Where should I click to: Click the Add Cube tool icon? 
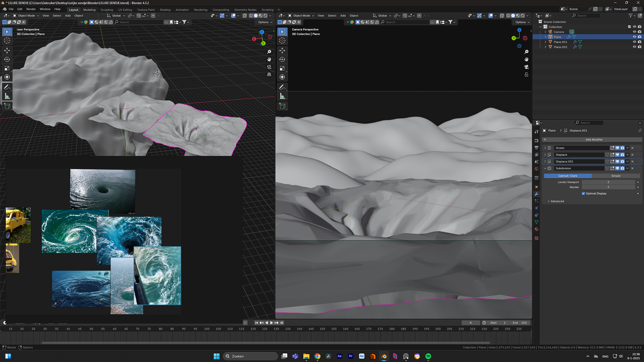7,106
